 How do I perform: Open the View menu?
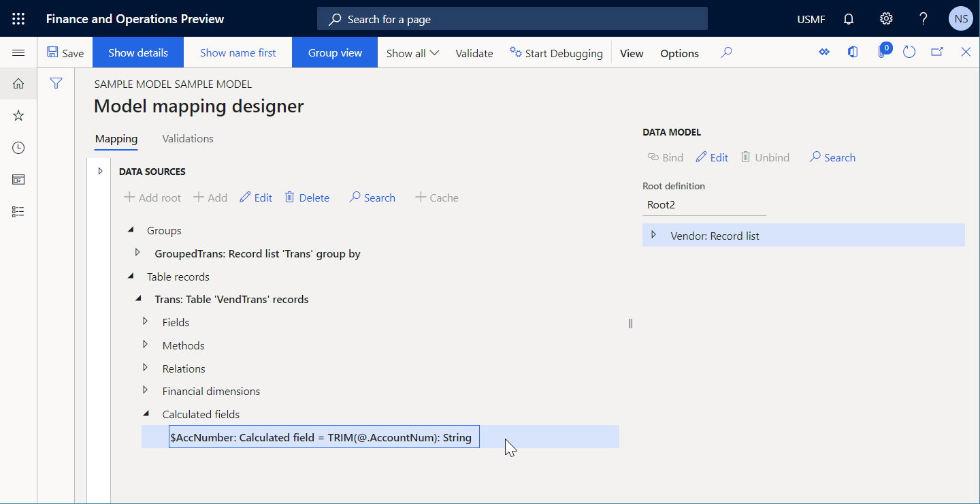pos(632,52)
